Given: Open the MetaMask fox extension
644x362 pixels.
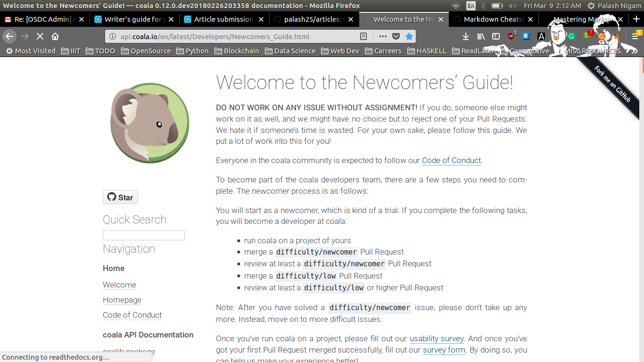Looking at the screenshot, I should pos(616,36).
